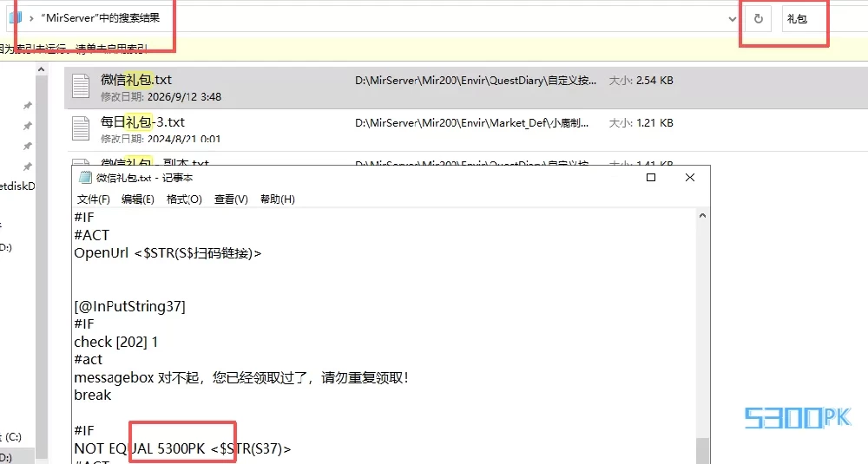Click the 修改日期: 2026/9/12 3:48 text
This screenshot has width=868, height=464.
[161, 97]
